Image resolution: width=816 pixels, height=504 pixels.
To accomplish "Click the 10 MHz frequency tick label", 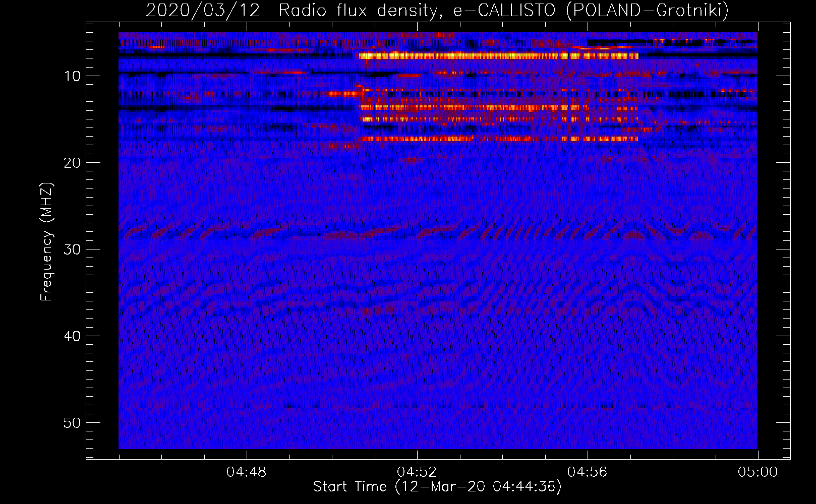I will tap(73, 76).
